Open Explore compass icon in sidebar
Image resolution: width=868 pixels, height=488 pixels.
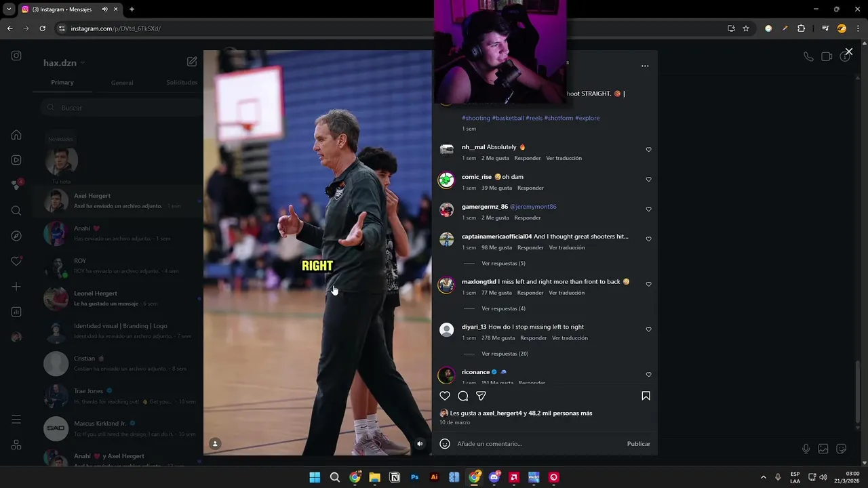(x=16, y=236)
